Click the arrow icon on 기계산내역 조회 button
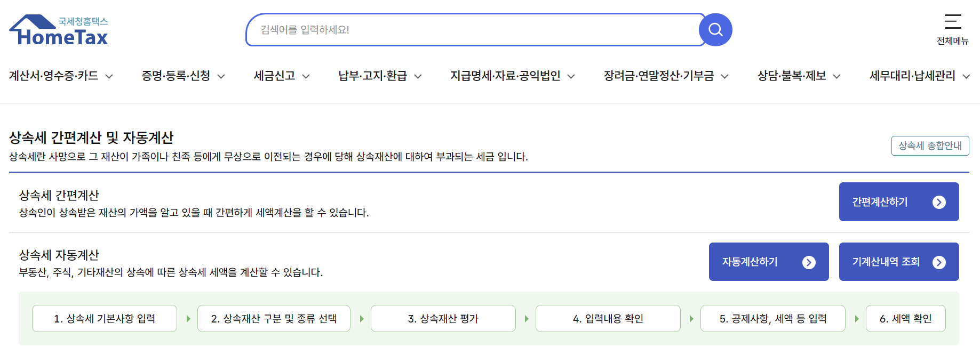The image size is (980, 355). coord(938,262)
